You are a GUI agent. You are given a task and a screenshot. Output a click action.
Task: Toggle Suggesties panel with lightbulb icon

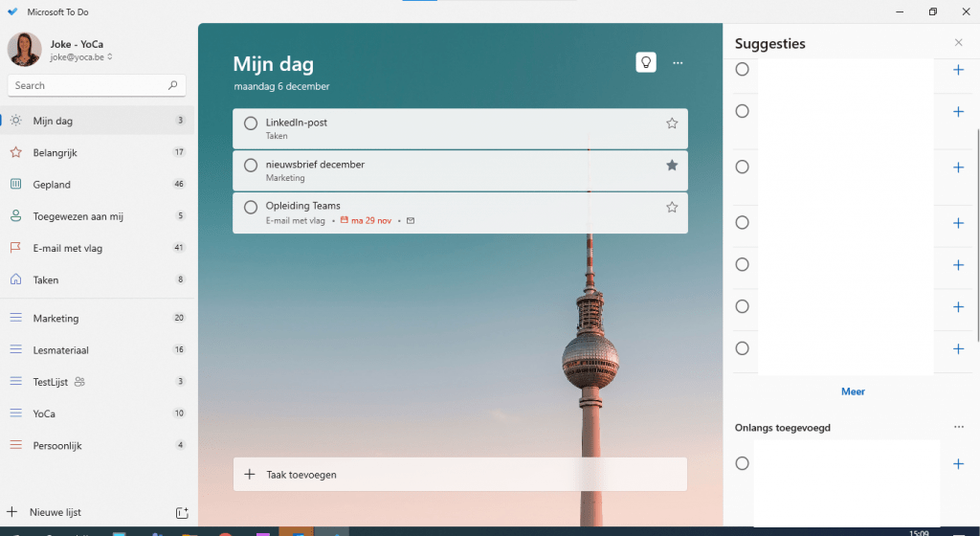pos(646,62)
